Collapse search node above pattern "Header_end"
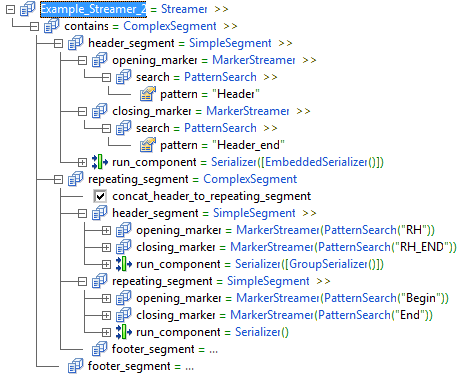 coord(106,128)
